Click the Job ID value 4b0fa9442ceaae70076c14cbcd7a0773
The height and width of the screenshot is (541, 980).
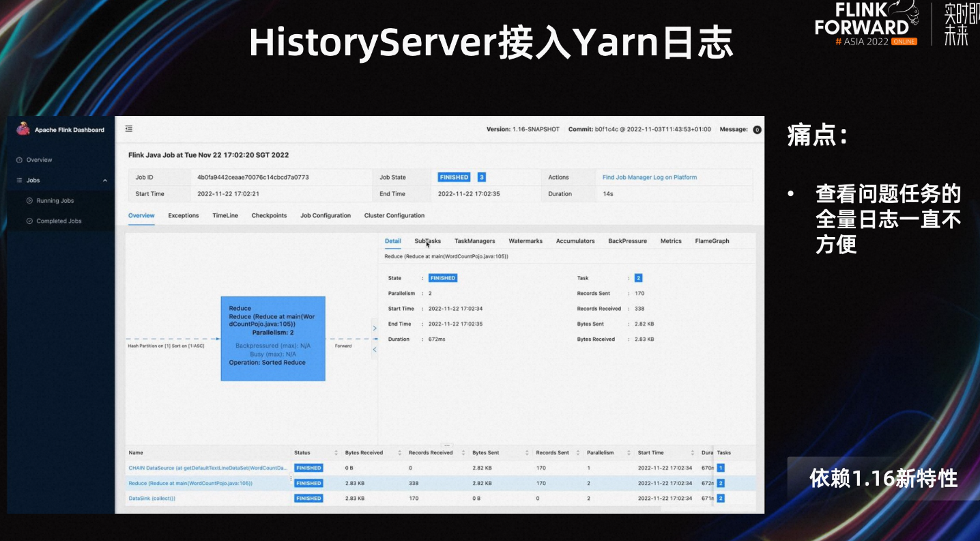(253, 177)
